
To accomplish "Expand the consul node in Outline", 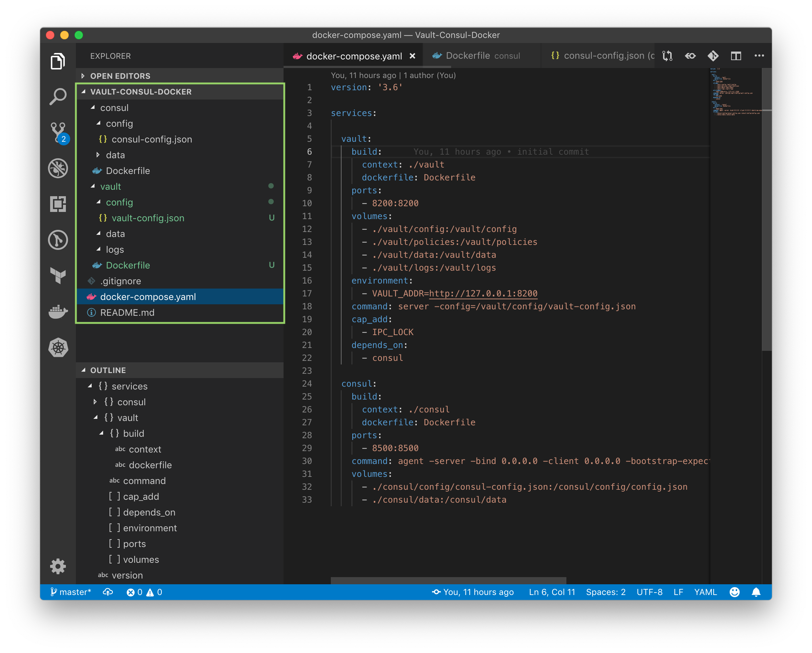I will pyautogui.click(x=95, y=402).
